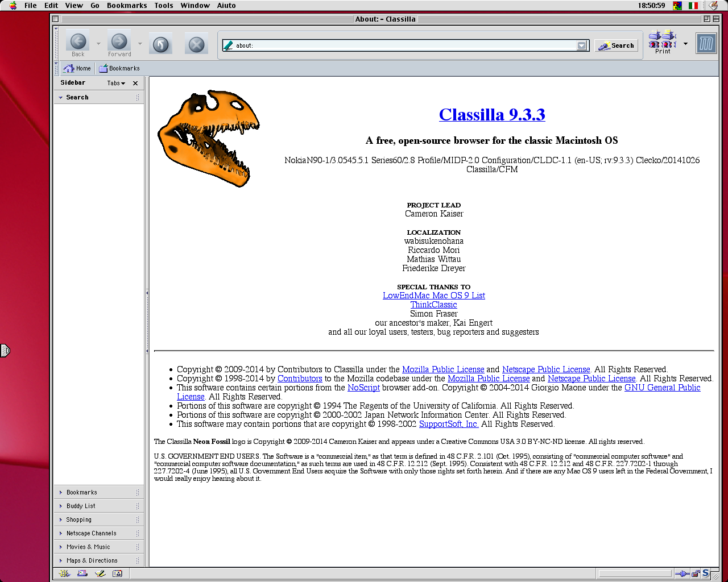
Task: Expand the Maps & Directions sidebar panel
Action: [x=99, y=560]
